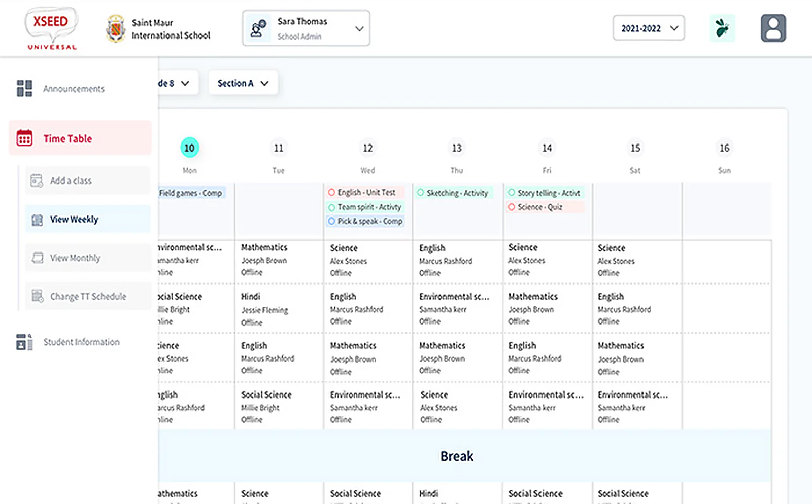Click the Time Table calendar icon
The height and width of the screenshot is (504, 812).
point(24,138)
